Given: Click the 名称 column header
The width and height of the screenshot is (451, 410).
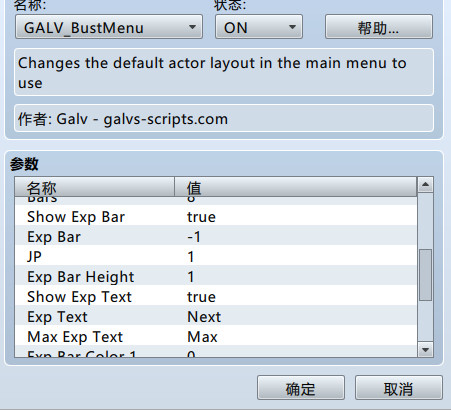Looking at the screenshot, I should pyautogui.click(x=95, y=187).
